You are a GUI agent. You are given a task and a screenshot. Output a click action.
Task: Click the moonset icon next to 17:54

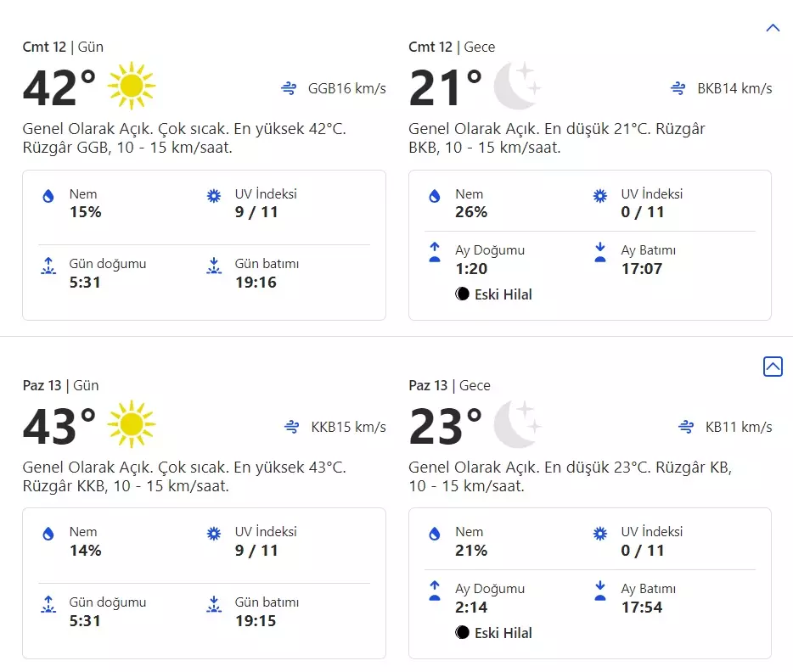600,591
